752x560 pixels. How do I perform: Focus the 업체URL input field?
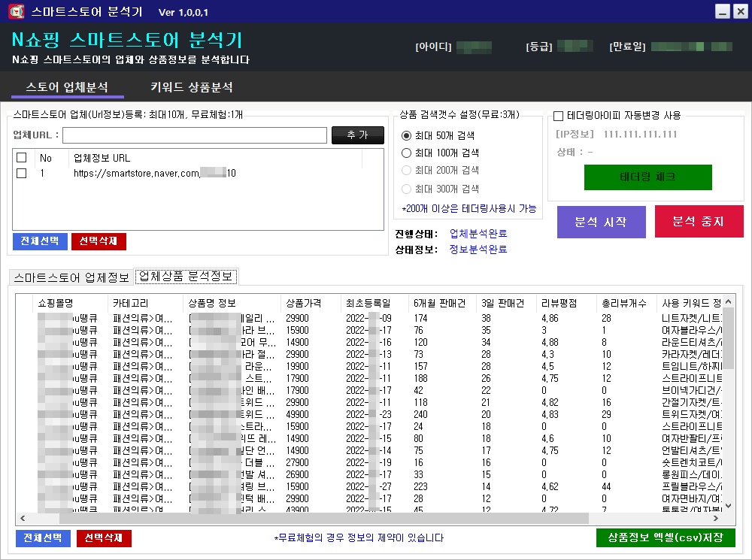(x=194, y=135)
